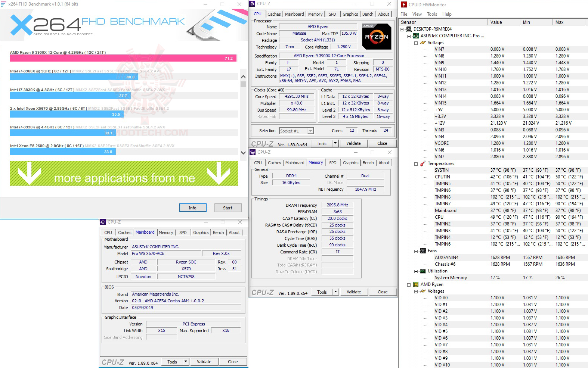The image size is (588, 368).
Task: Click the Pro WS X570-ACE model field
Action: click(165, 253)
